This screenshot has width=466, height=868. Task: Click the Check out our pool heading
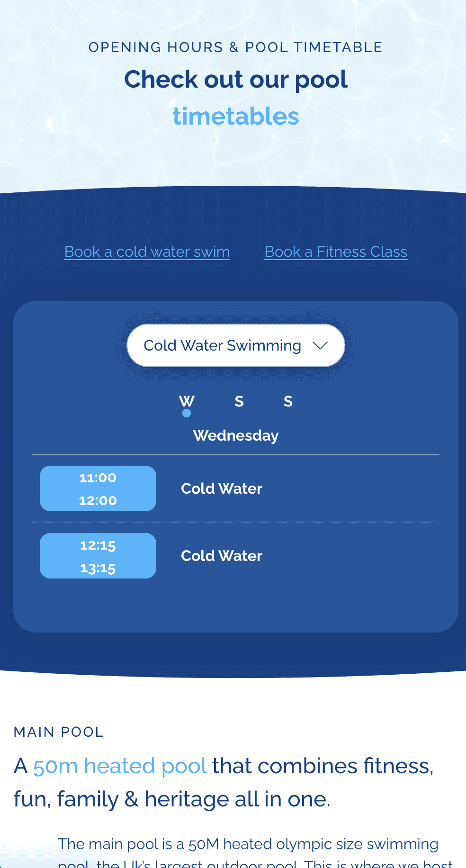pyautogui.click(x=235, y=79)
